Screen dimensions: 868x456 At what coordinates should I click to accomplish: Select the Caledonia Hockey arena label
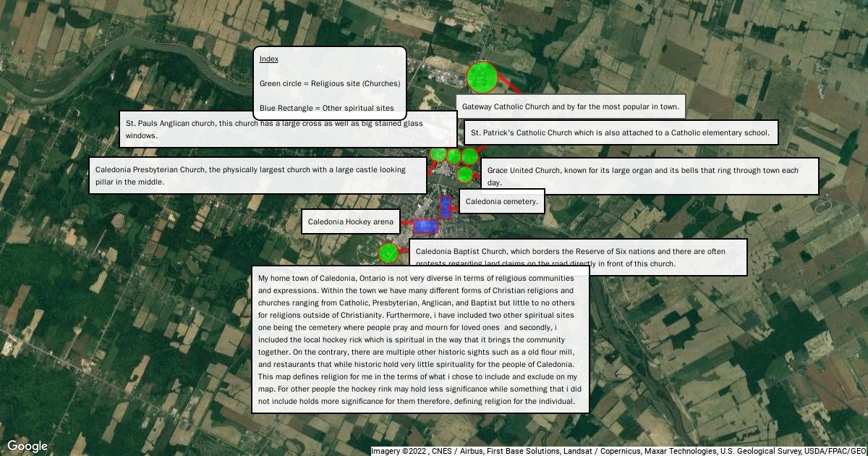tap(350, 221)
